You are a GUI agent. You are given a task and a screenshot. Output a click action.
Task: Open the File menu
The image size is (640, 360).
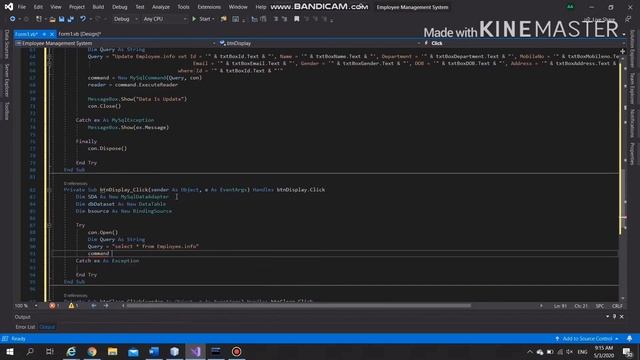[22, 7]
